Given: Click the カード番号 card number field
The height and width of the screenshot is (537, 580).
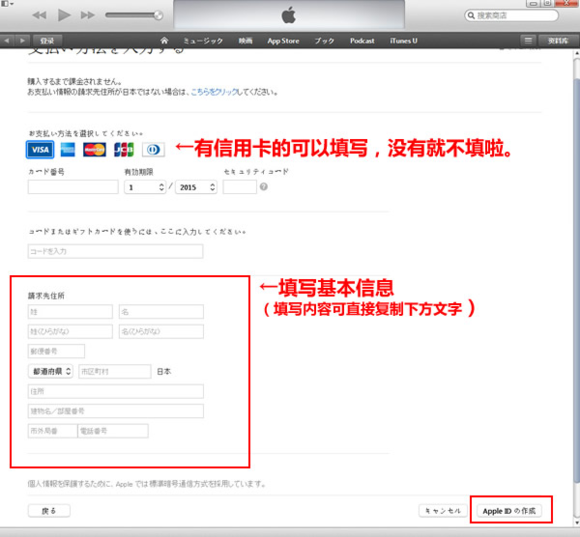Looking at the screenshot, I should (73, 187).
